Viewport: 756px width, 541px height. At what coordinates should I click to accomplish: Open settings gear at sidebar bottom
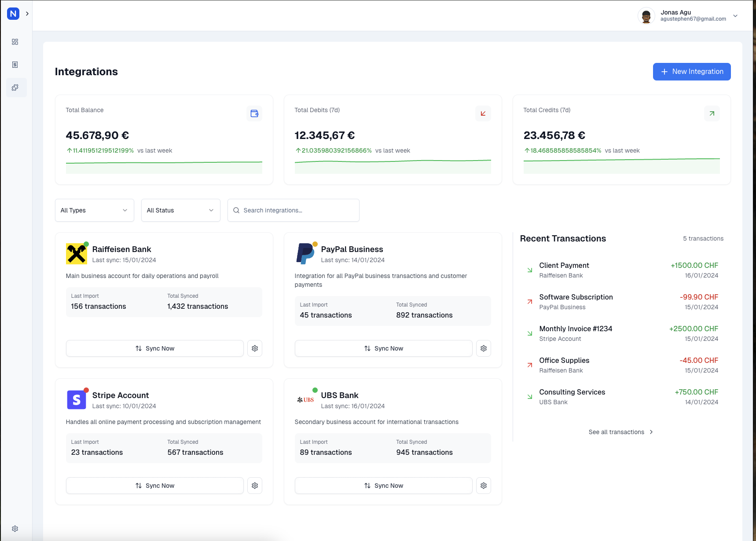[x=15, y=529]
